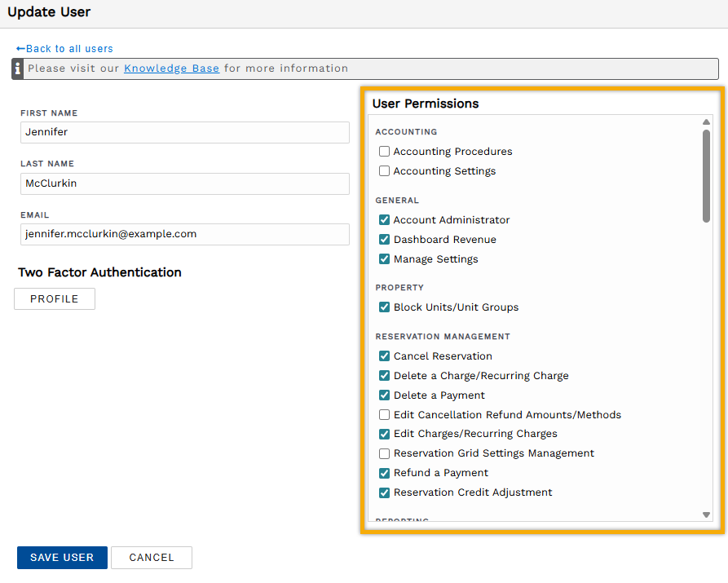Uncheck Delete a Charge/Recurring Charge
Image resolution: width=728 pixels, height=583 pixels.
pos(384,375)
